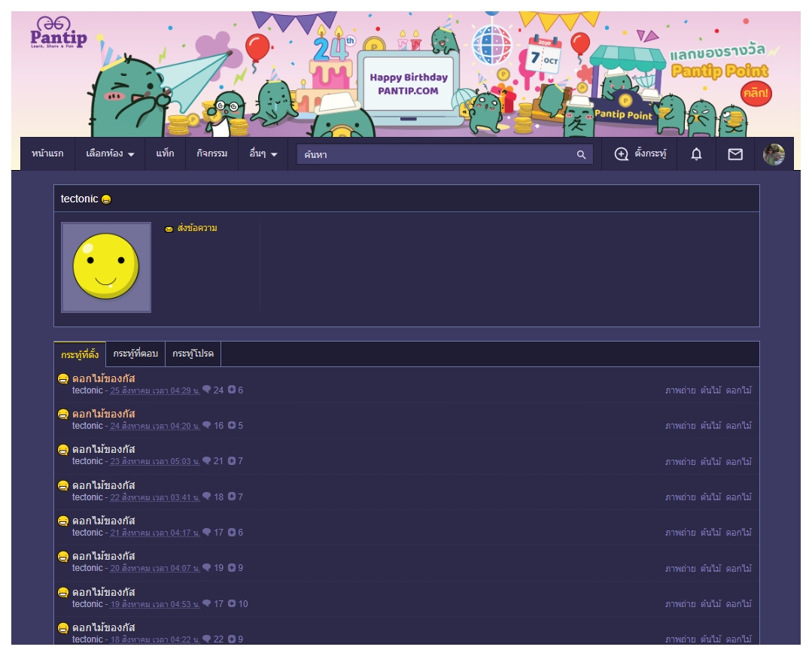Click envelope icon beside ส่งข้อความ
The width and height of the screenshot is (812, 656).
169,229
